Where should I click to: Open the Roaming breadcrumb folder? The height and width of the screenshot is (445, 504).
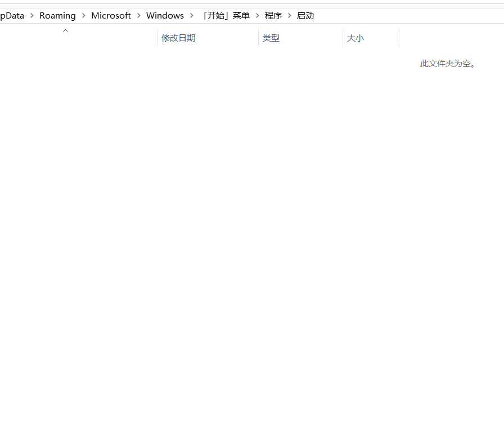pyautogui.click(x=57, y=15)
